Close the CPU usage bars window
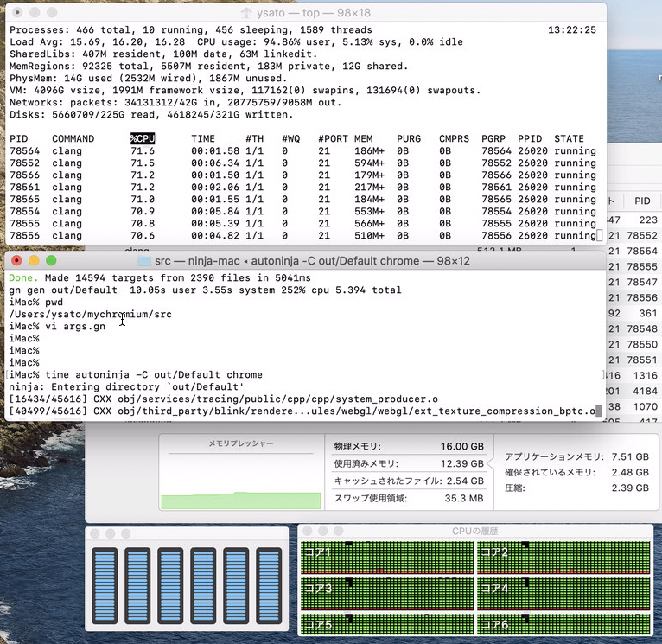This screenshot has height=644, width=662. point(95,532)
